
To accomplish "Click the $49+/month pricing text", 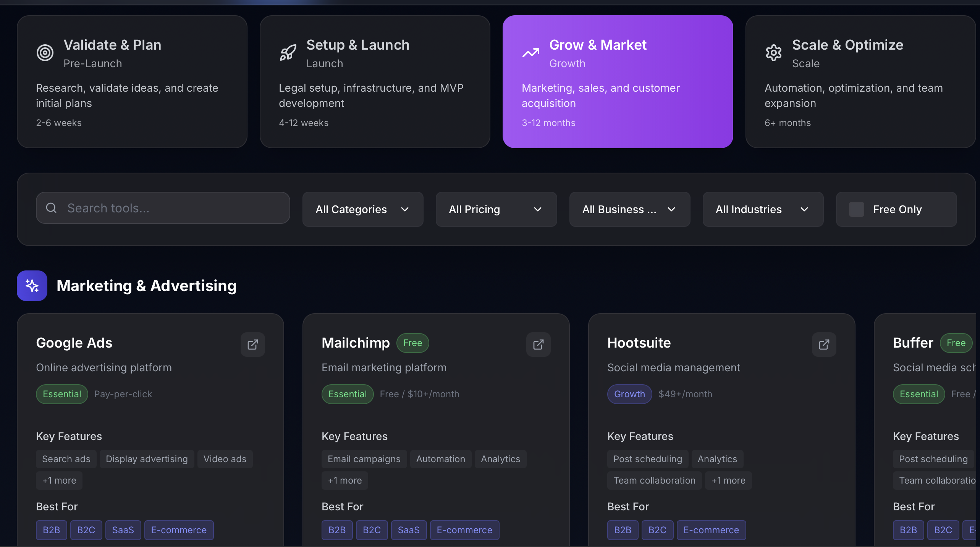I will [x=685, y=394].
